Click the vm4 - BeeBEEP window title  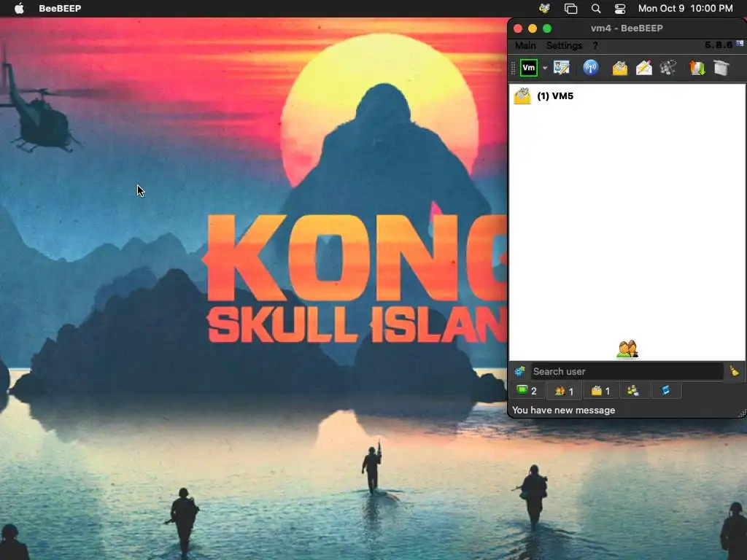pos(627,28)
